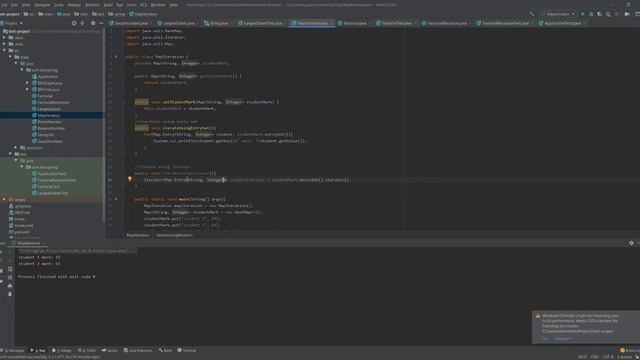640x360 pixels.
Task: Click the Build Project hammer icon
Action: 532,14
